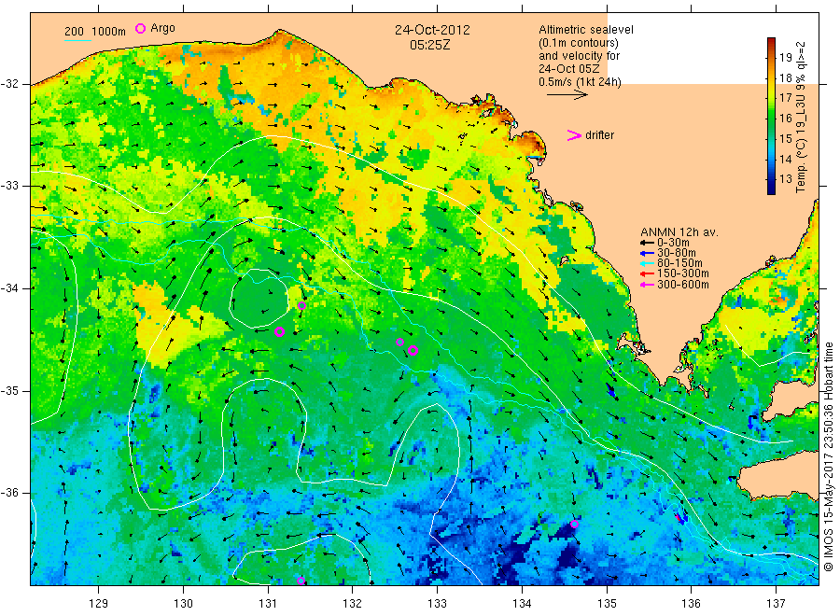
Task: Click the Argo legend circle marker
Action: point(140,28)
